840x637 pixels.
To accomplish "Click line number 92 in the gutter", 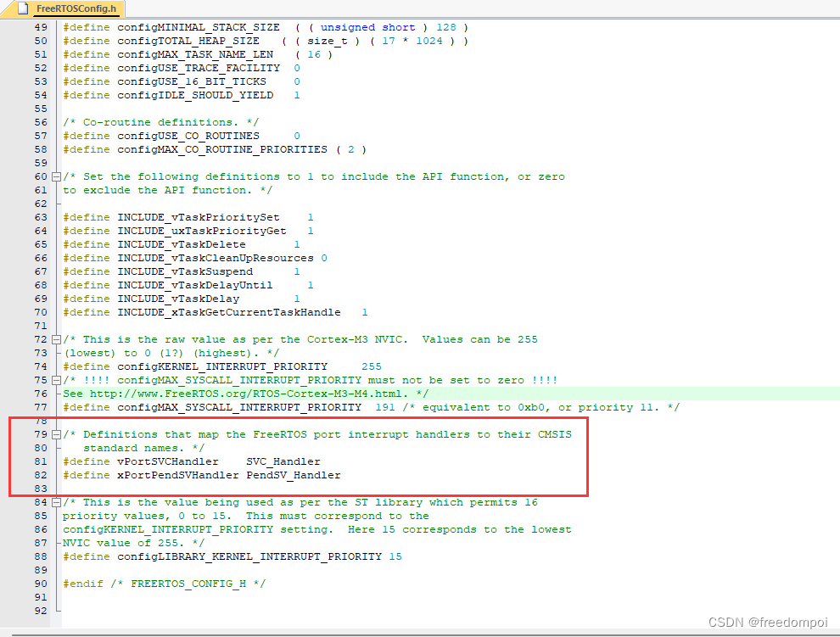I will click(41, 611).
